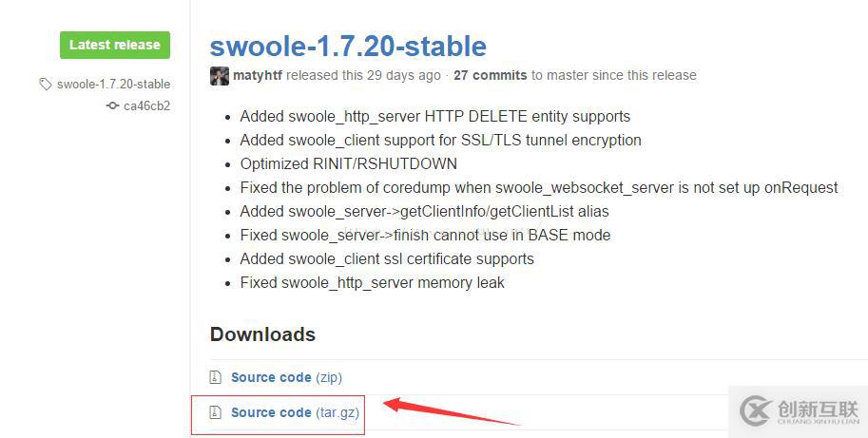Download Source code (zip)
Viewport: 868px width, 438px height.
coord(287,377)
